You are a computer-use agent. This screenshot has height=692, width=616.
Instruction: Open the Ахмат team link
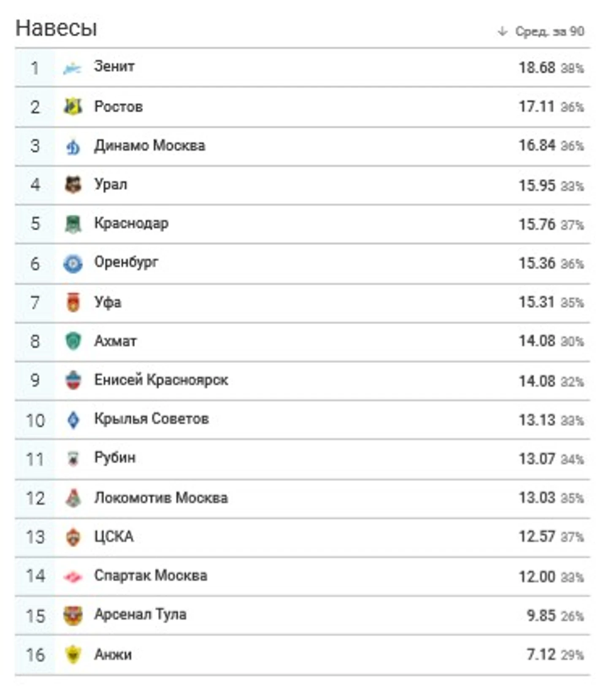tap(115, 341)
